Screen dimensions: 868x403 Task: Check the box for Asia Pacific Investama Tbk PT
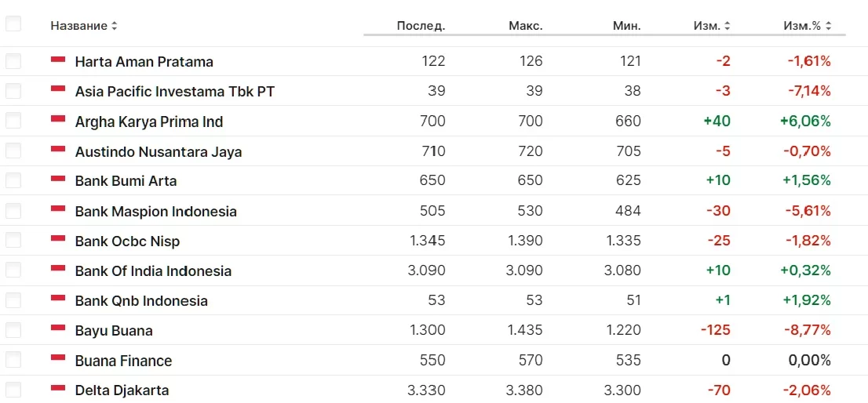pos(13,91)
